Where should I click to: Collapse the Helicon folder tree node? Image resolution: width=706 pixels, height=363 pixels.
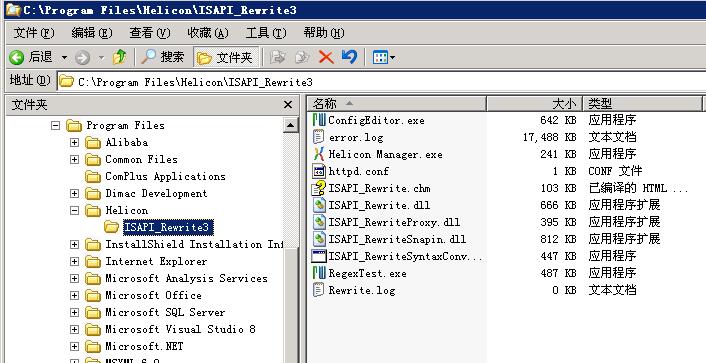74,210
